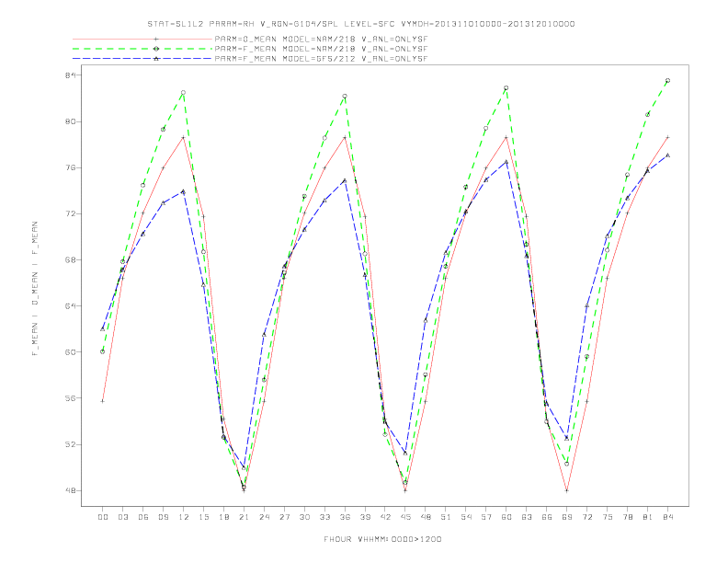Click x-axis tick label 63
Image resolution: width=728 pixels, height=563 pixels.
(527, 517)
